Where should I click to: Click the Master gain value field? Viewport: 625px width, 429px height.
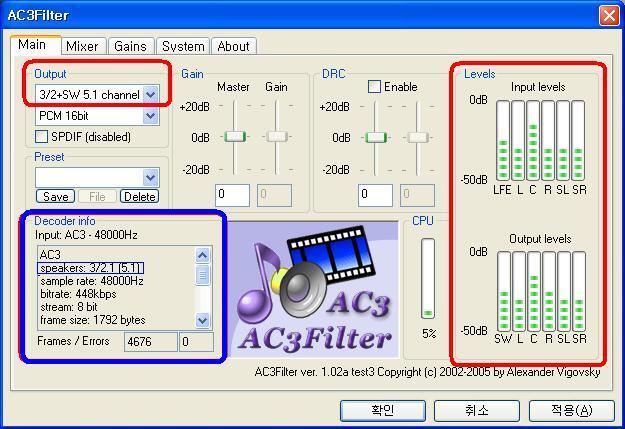pyautogui.click(x=232, y=195)
